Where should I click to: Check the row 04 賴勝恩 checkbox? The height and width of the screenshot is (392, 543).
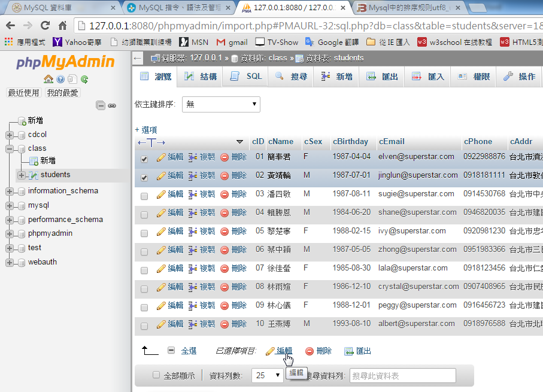click(144, 215)
